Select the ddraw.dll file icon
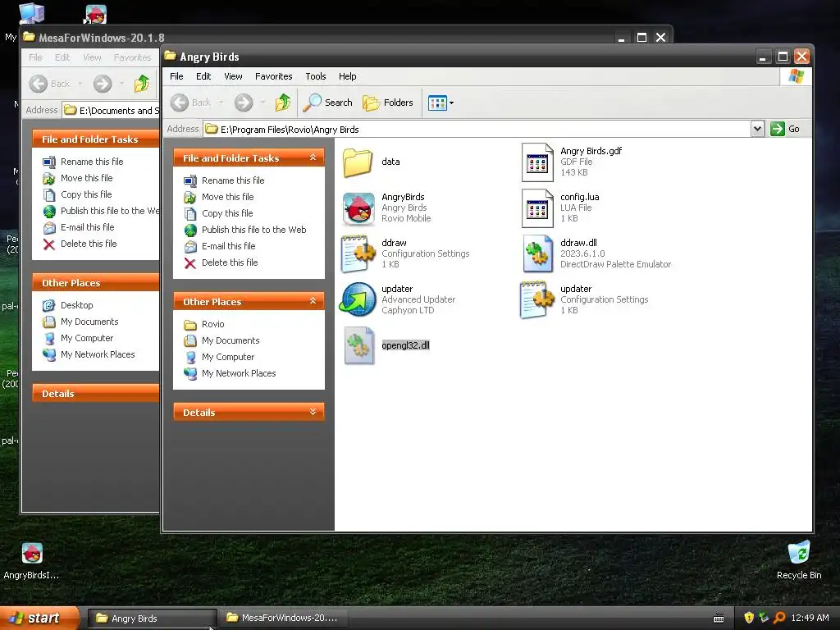The image size is (840, 630). coord(538,254)
